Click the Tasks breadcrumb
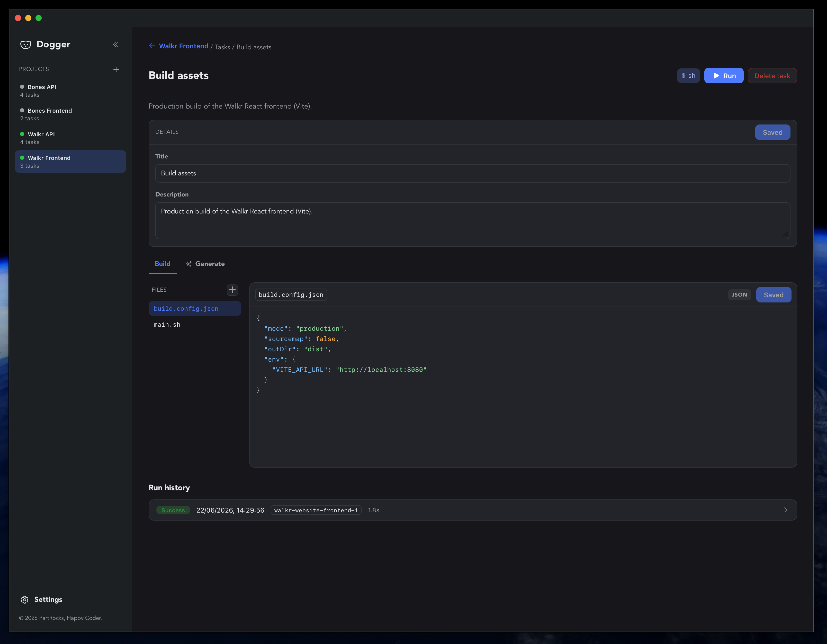The width and height of the screenshot is (827, 644). pyautogui.click(x=222, y=47)
